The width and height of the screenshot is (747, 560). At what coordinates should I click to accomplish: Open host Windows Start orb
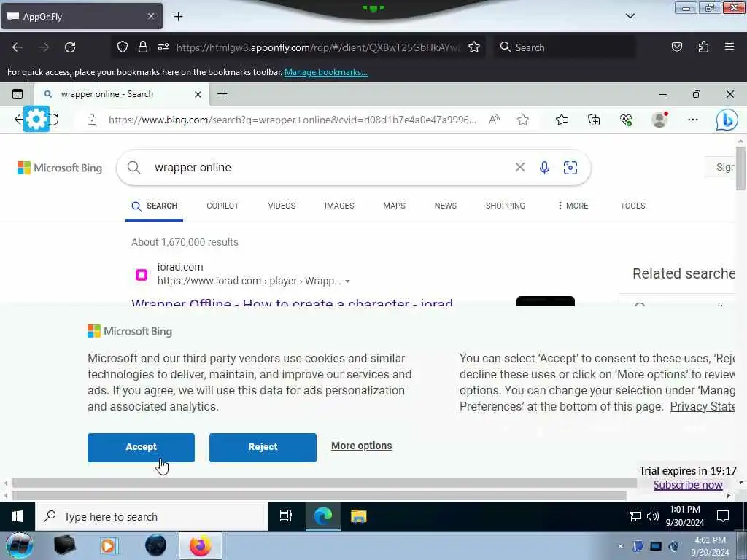coord(20,545)
